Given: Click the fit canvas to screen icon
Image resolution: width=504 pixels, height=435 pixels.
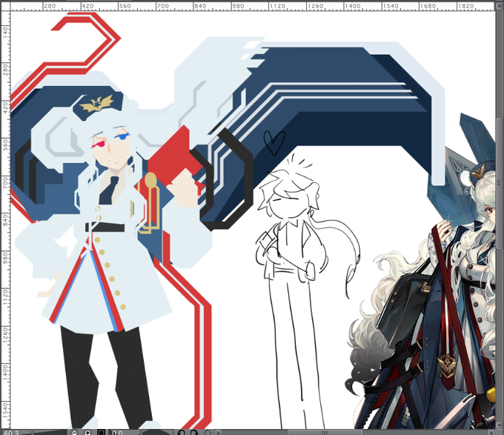Looking at the screenshot, I should click(x=101, y=433).
